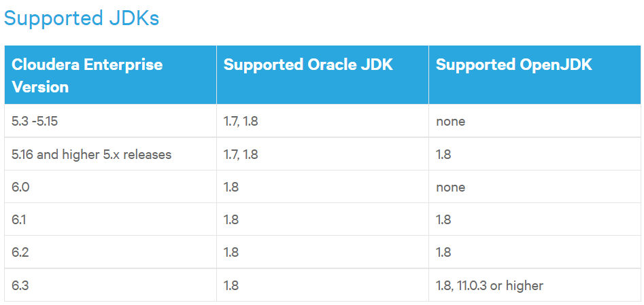The width and height of the screenshot is (644, 305).
Task: Click the "Supported Oracle JDK" column header
Action: click(x=308, y=65)
